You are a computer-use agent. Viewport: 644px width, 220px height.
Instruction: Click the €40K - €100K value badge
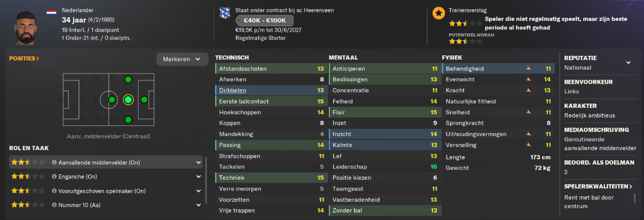coord(263,20)
